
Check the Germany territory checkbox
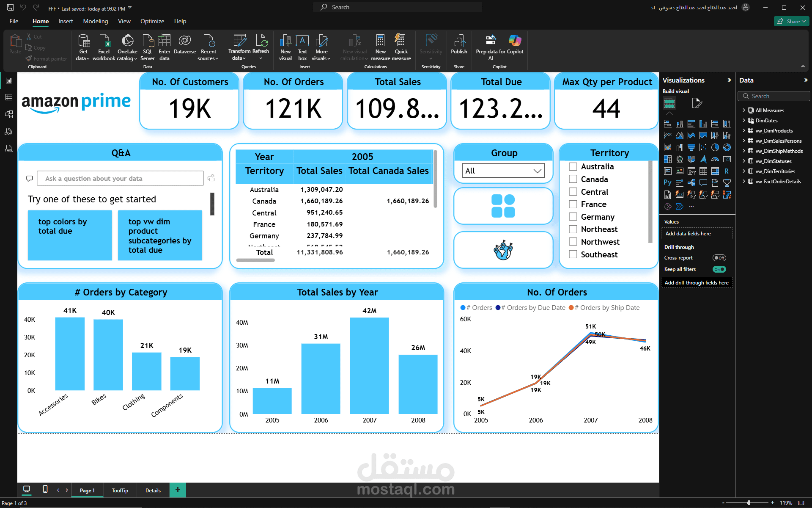(x=573, y=217)
